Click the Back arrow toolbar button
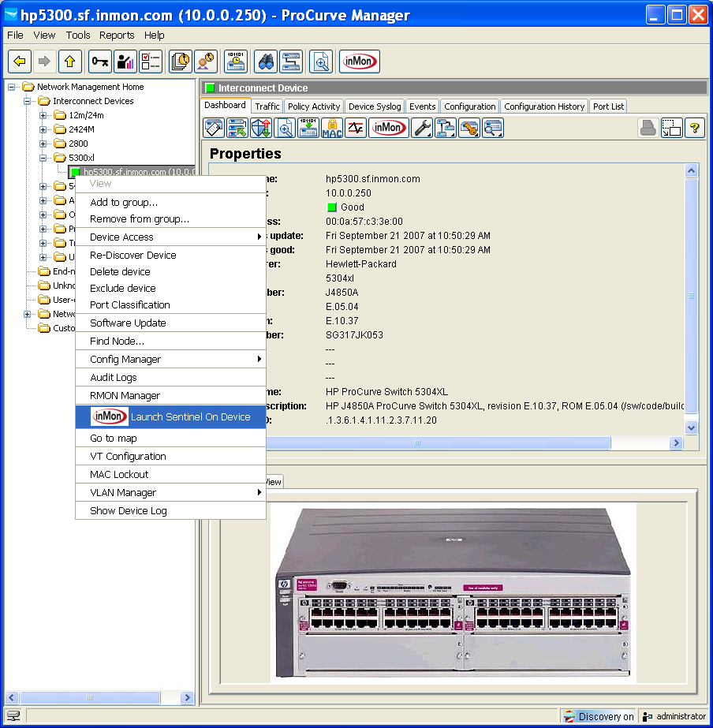 click(x=20, y=62)
